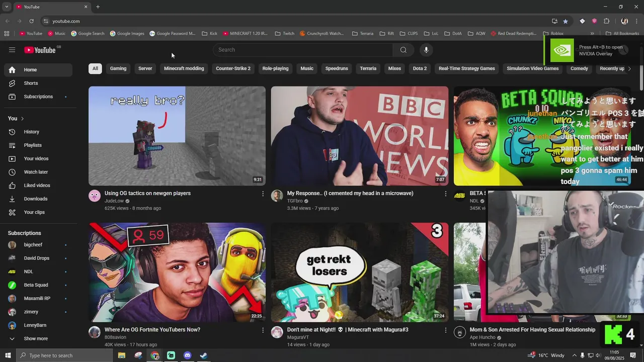
Task: Click MaguraVT channel avatar
Action: (277, 332)
